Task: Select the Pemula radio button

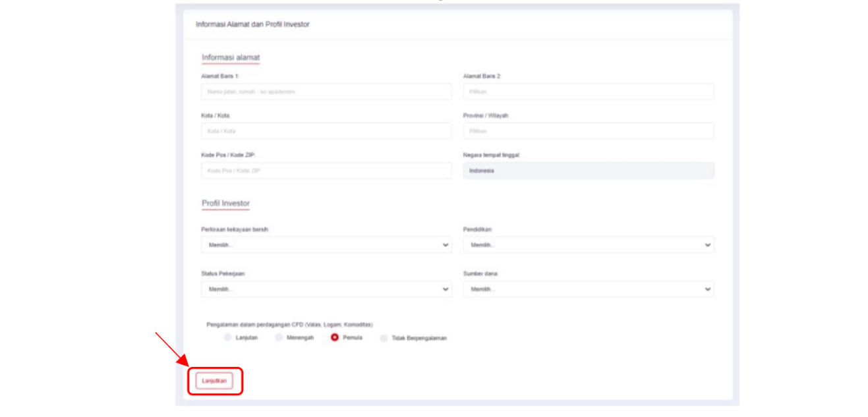Action: (x=335, y=337)
